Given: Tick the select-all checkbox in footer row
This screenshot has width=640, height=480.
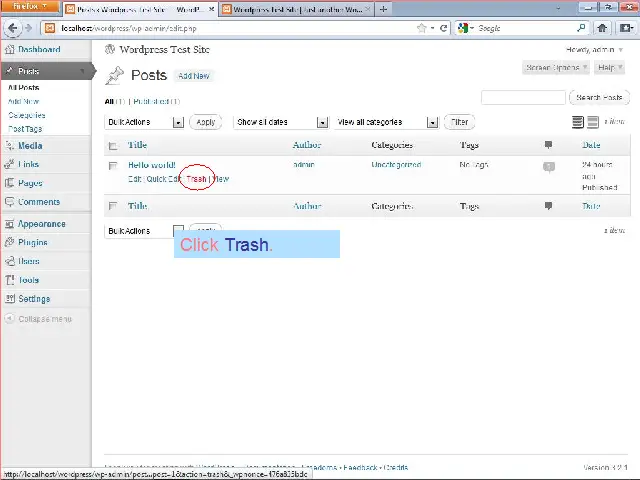Looking at the screenshot, I should (x=113, y=206).
